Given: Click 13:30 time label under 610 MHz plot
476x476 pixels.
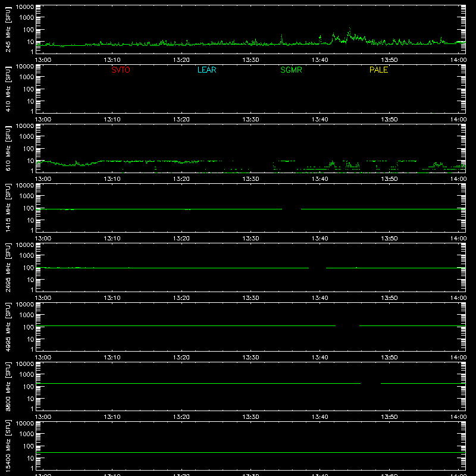Looking at the screenshot, I should coord(250,179).
